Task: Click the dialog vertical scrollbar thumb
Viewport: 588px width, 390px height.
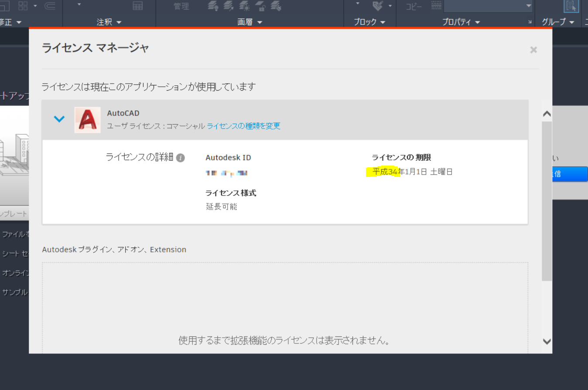Action: point(547,201)
